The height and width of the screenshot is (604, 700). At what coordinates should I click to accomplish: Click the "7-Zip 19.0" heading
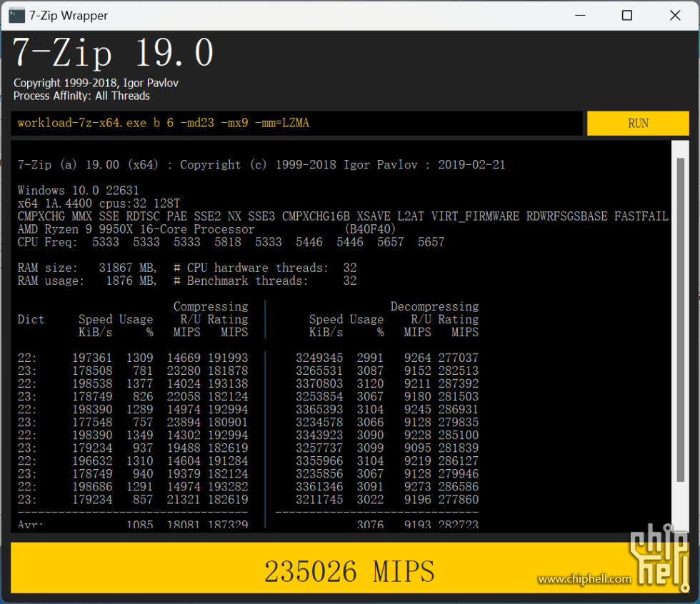pos(114,53)
